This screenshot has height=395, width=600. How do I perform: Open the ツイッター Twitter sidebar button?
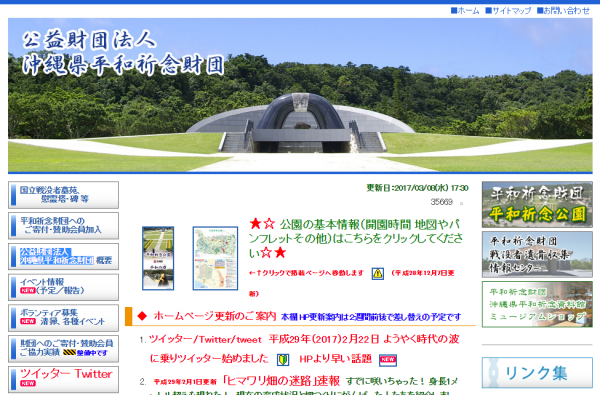pos(64,379)
